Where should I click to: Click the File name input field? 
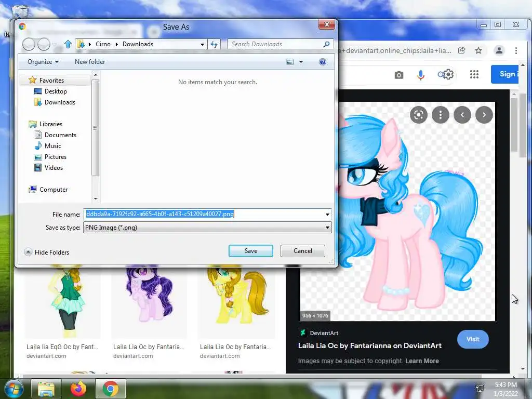coord(204,214)
